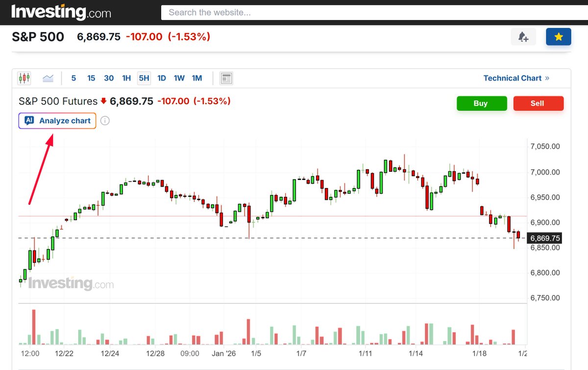Open the news headlines panel icon

(x=226, y=78)
